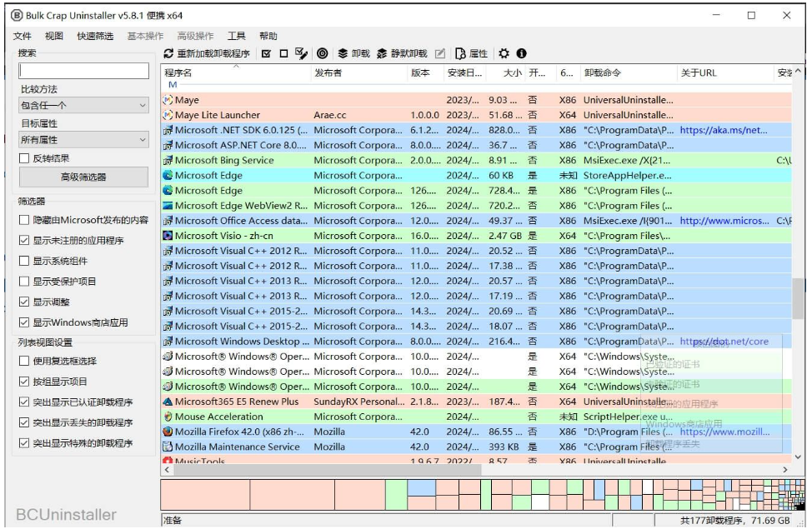Screen dimensions: 812x529
Task: Open the 高级操作 menu
Action: tap(195, 36)
